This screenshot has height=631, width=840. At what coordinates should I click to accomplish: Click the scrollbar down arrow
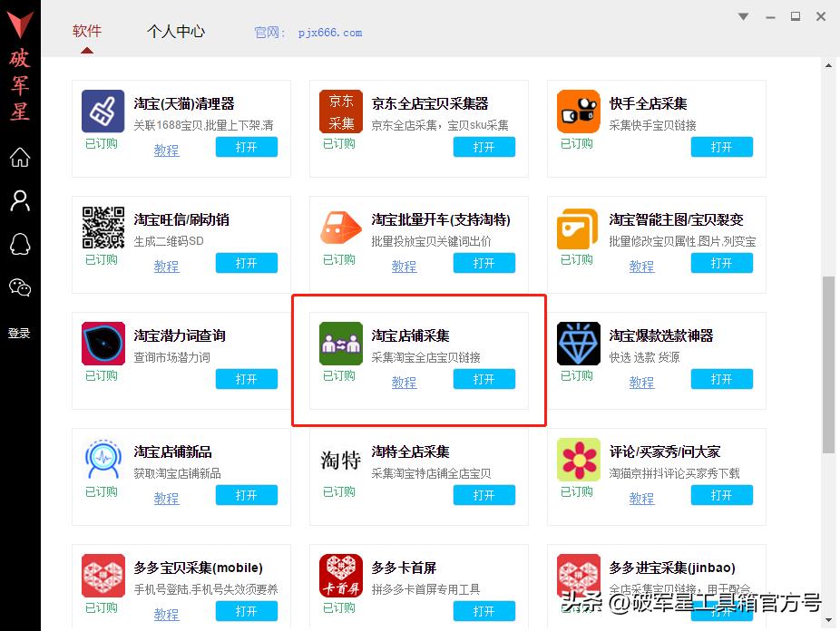(x=828, y=621)
